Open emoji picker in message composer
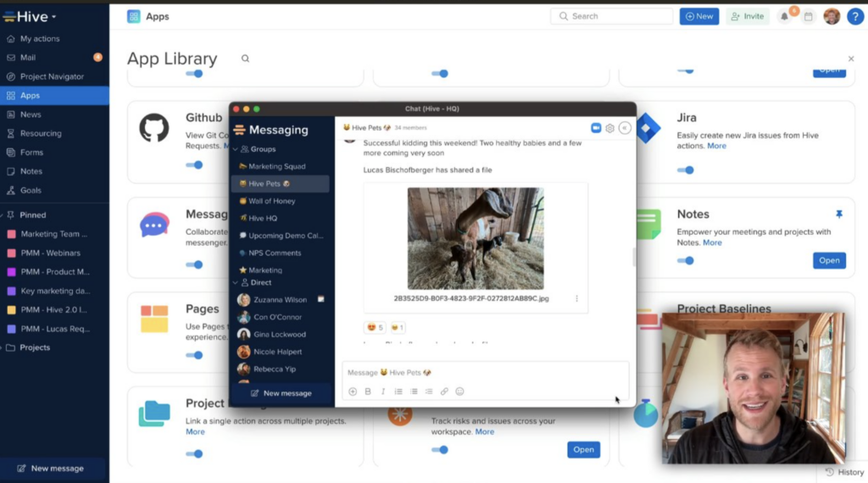868x483 pixels. coord(459,391)
